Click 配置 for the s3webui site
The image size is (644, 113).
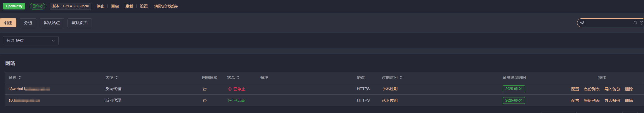click(x=575, y=89)
